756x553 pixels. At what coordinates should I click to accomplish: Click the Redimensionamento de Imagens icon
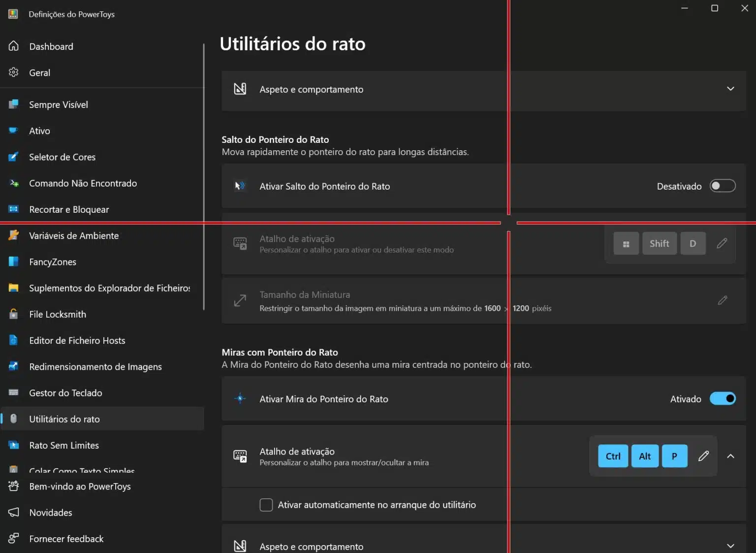pos(14,366)
